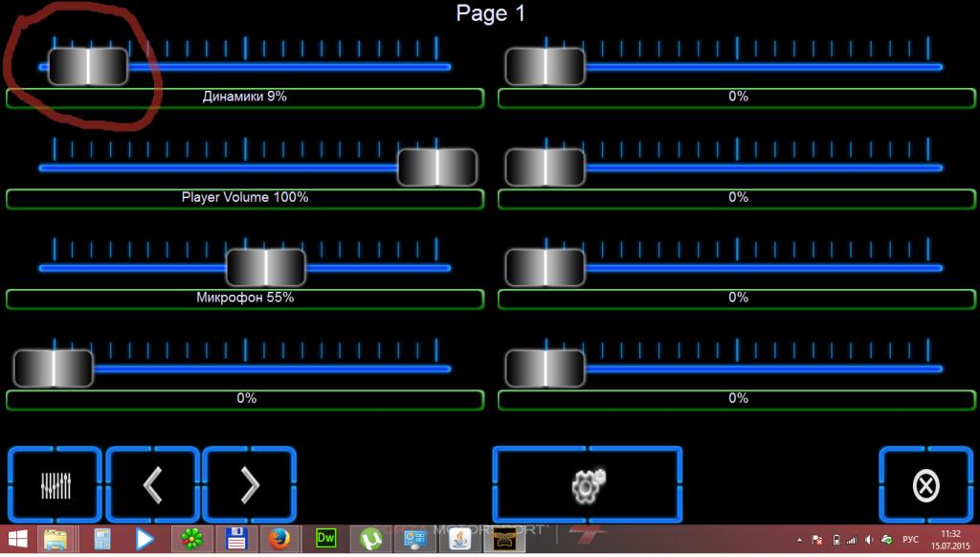Viewport: 980px width, 557px height.
Task: Open the system tray volume icon
Action: [x=868, y=540]
